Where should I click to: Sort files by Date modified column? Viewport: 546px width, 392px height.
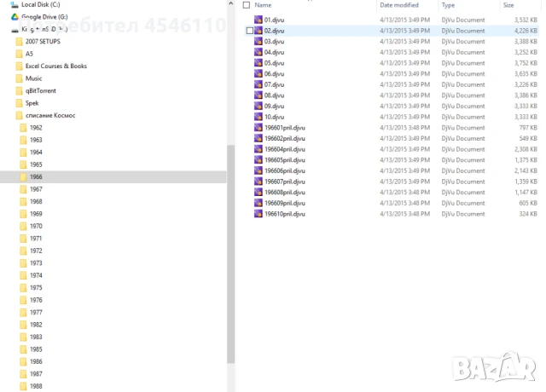click(399, 5)
